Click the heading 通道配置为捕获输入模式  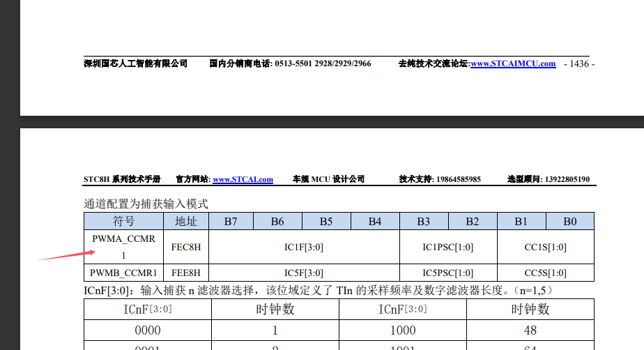coord(146,204)
